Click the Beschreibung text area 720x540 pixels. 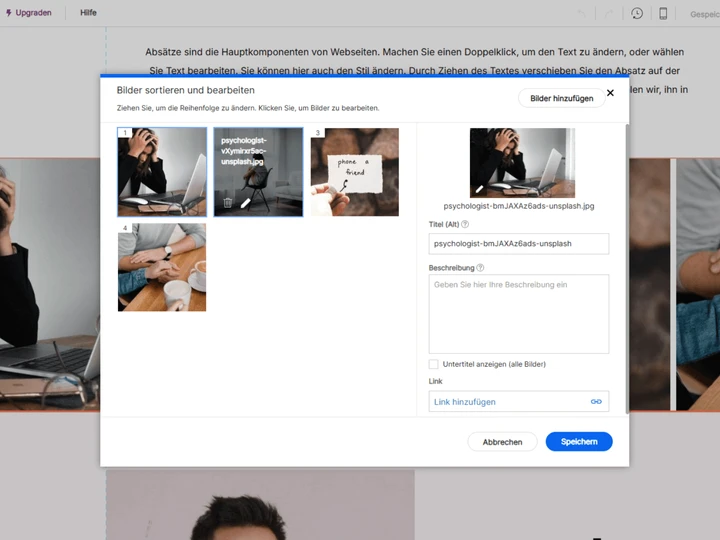click(x=519, y=314)
